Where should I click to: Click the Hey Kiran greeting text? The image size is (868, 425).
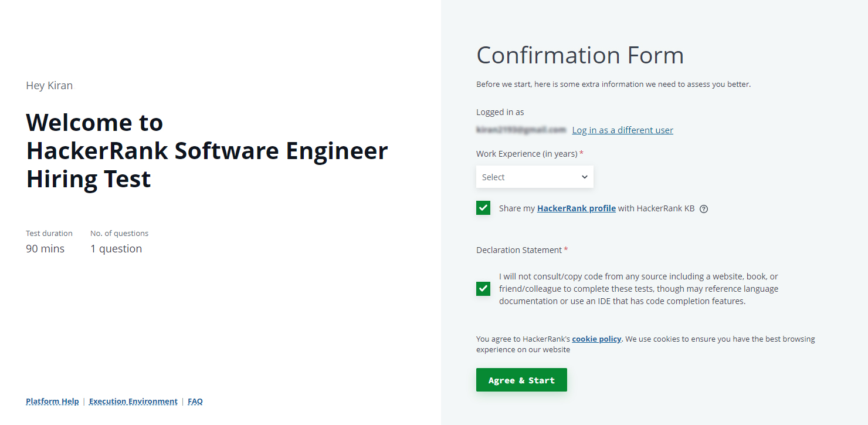pyautogui.click(x=49, y=86)
